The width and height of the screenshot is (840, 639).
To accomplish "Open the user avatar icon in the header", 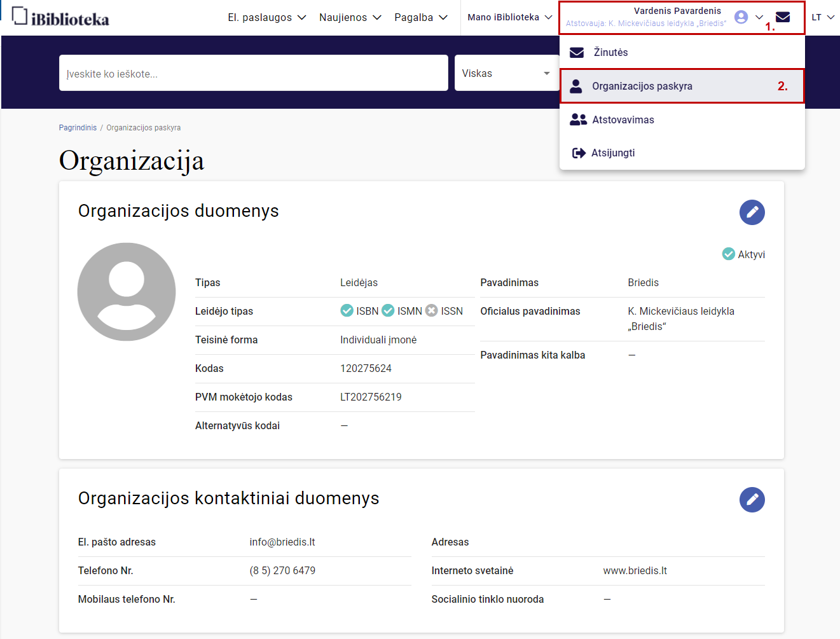I will pos(741,17).
